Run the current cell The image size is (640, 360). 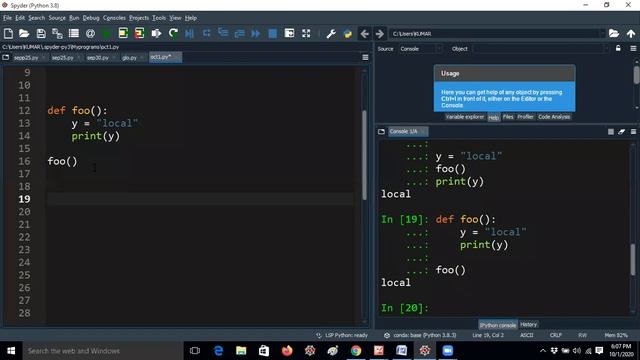[123, 33]
